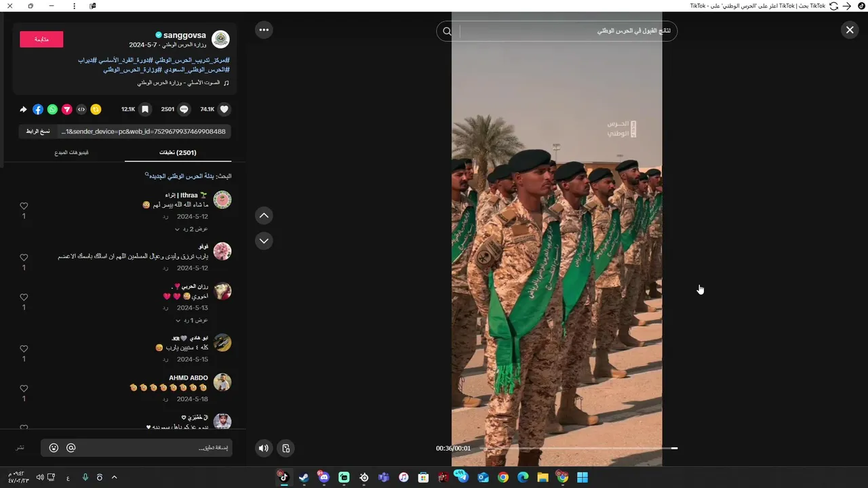
Task: Open the emoji picker in comment box
Action: click(54, 448)
